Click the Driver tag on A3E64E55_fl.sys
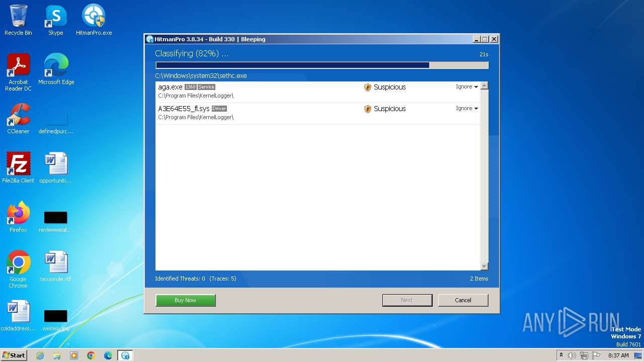The width and height of the screenshot is (644, 362). (219, 109)
